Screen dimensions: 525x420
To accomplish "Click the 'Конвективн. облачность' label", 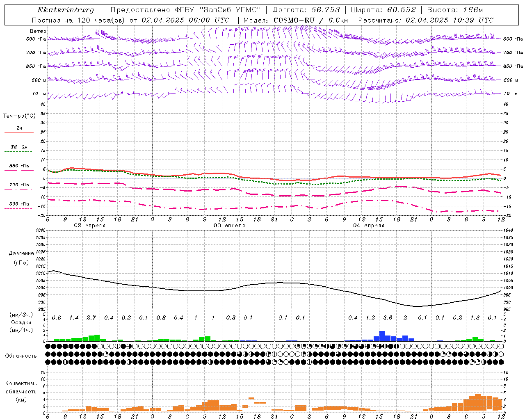I will [x=21, y=388].
